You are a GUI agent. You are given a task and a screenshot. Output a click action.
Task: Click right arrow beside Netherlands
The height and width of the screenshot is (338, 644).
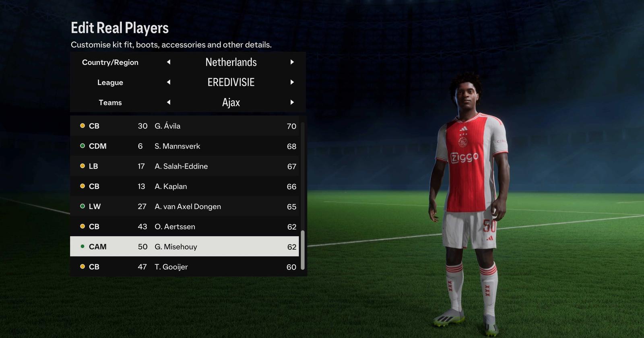point(292,62)
